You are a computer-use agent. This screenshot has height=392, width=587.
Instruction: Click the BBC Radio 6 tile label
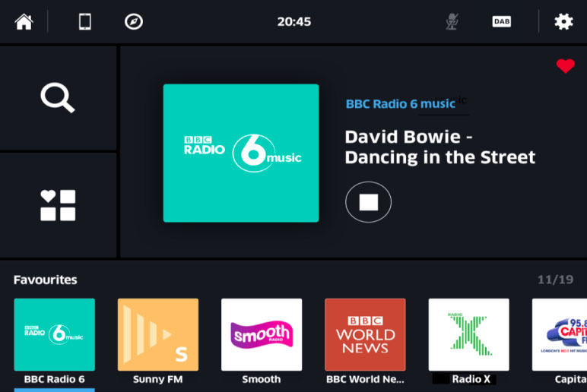click(x=54, y=379)
